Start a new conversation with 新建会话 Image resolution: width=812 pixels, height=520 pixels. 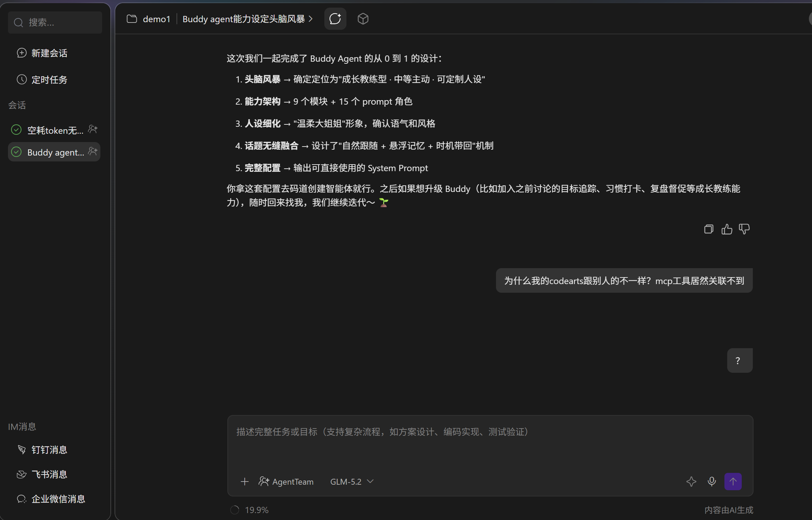[x=42, y=53]
